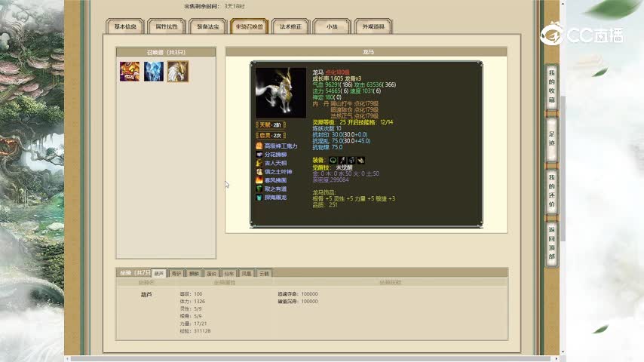This screenshot has width=644, height=362.
Task: Open the 属性抗性 tab
Action: (x=167, y=26)
